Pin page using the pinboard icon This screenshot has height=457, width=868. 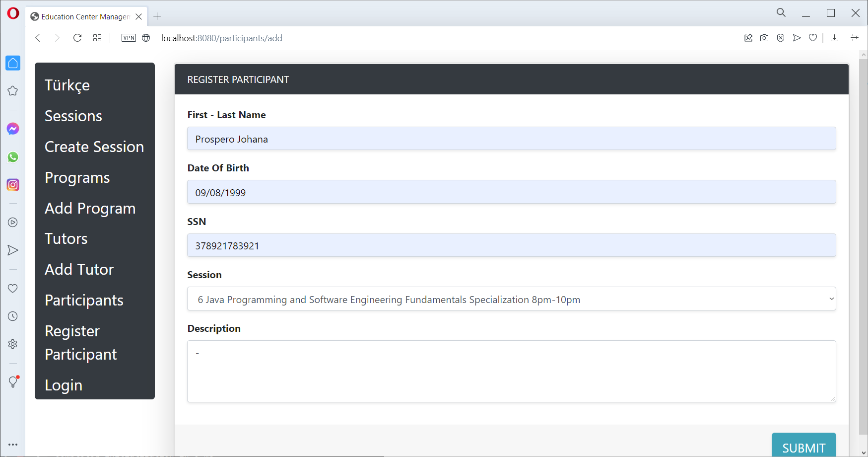click(748, 38)
